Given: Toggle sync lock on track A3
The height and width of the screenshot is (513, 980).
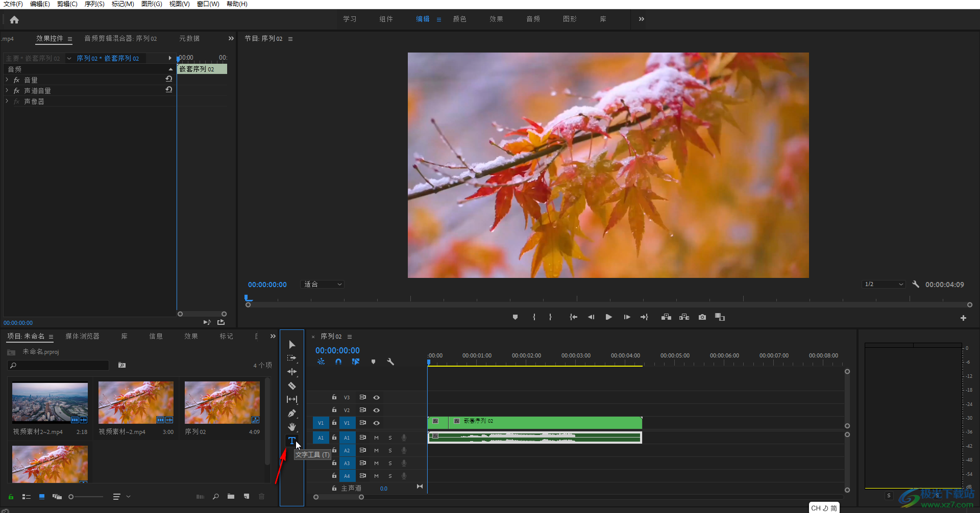Looking at the screenshot, I should pyautogui.click(x=362, y=463).
